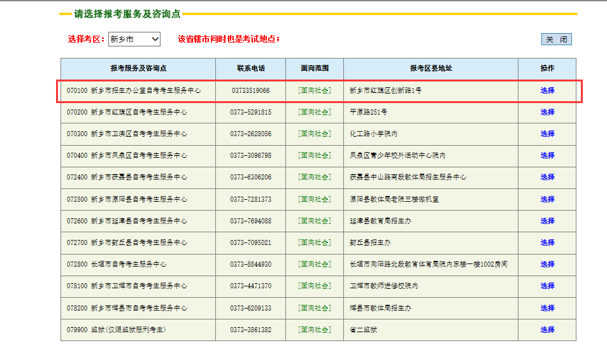Click the 联系电话 column header
Screen dimensions: 607x364
250,68
